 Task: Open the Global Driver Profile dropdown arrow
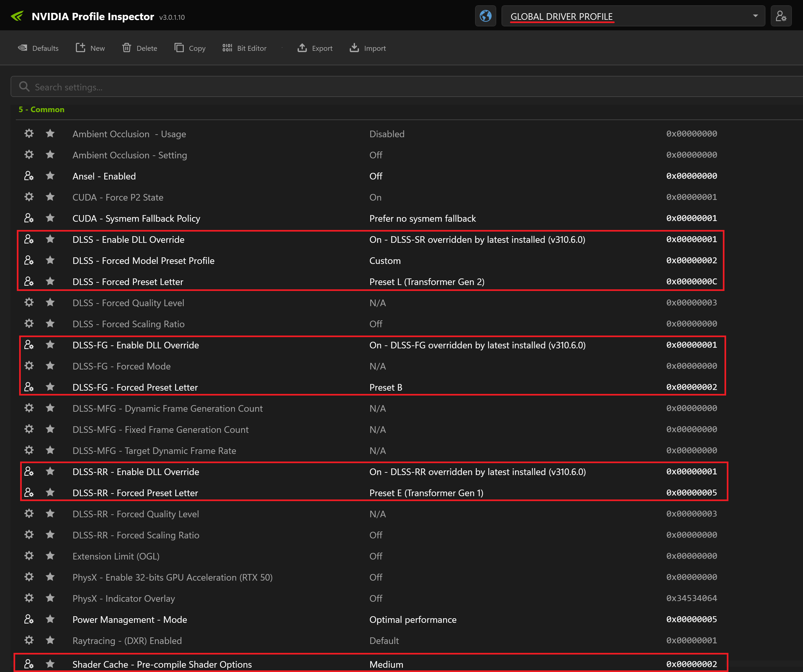[755, 16]
